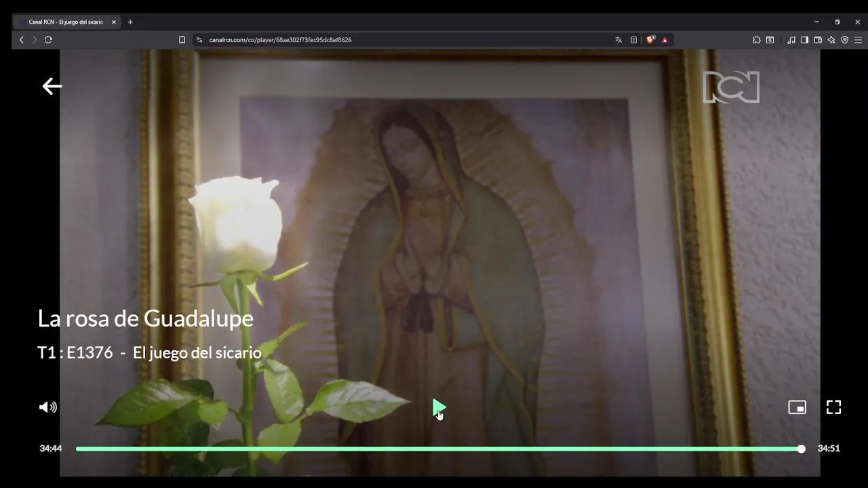Viewport: 868px width, 488px height.
Task: Open the extensions puzzle icon
Action: click(757, 40)
